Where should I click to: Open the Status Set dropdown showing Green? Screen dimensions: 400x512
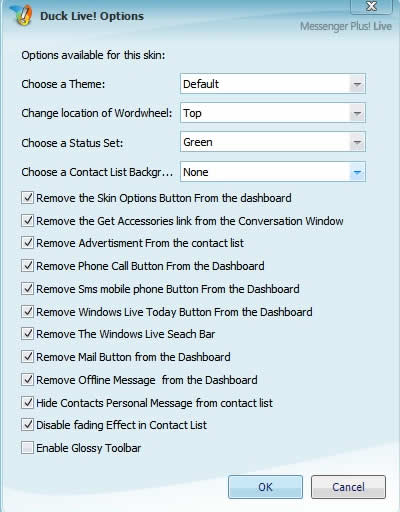click(x=273, y=142)
